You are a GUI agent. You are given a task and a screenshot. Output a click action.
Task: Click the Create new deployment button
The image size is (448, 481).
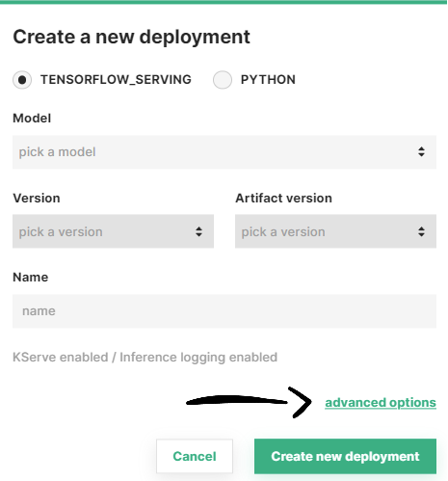pos(345,456)
